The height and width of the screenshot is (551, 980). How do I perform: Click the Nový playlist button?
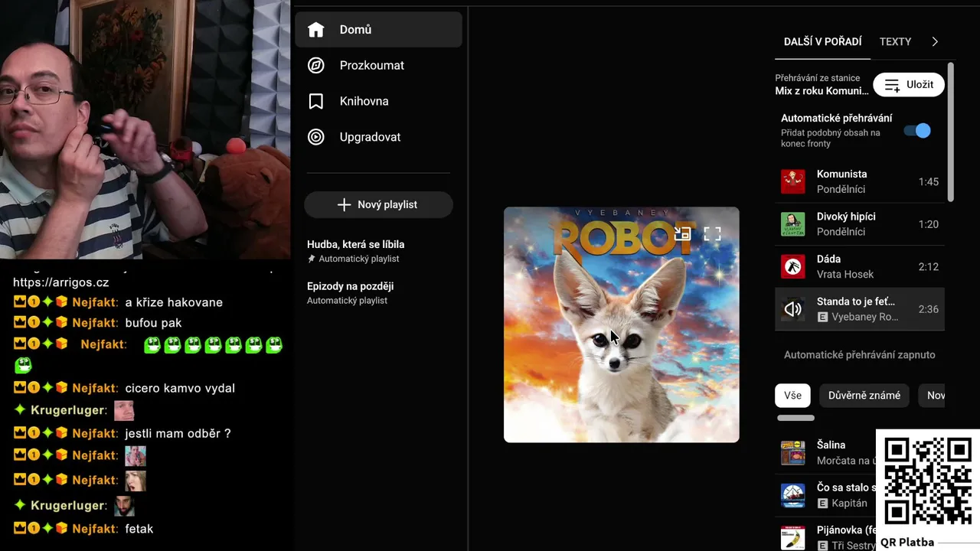[379, 205]
